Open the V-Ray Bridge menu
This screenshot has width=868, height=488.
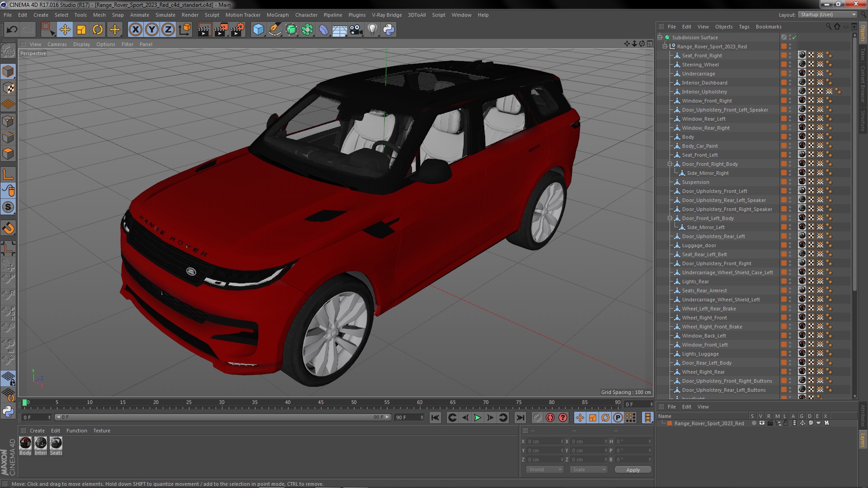coord(387,15)
